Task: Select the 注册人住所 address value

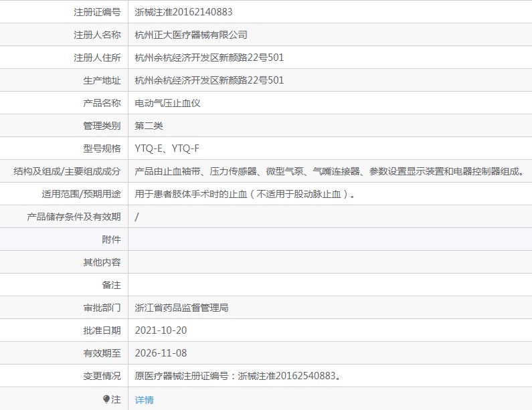Action: [209, 58]
